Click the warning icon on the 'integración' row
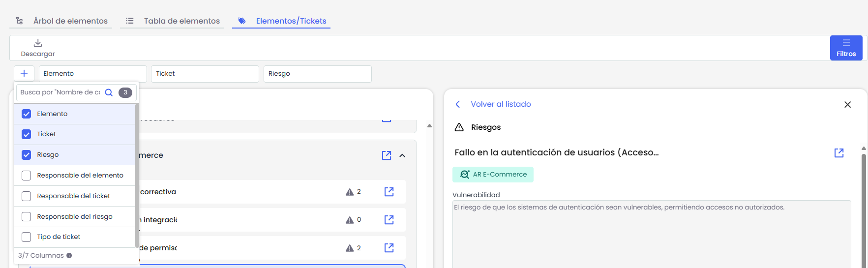 point(350,220)
